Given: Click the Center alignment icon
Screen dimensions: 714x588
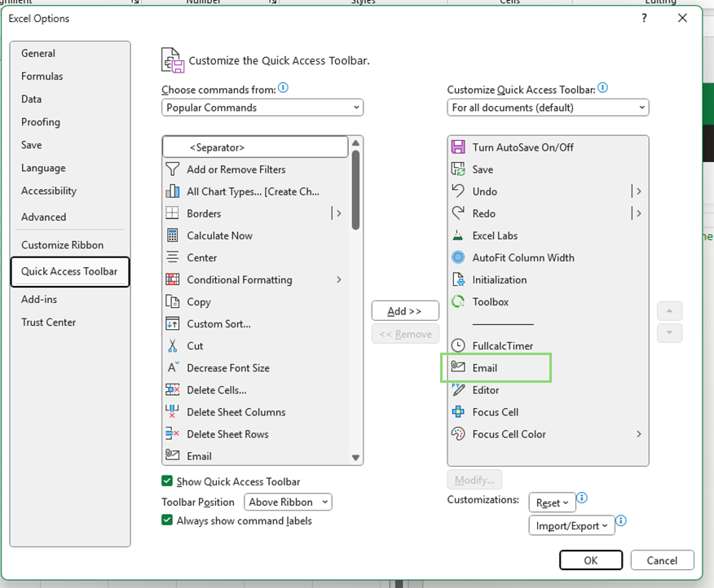Looking at the screenshot, I should [172, 257].
